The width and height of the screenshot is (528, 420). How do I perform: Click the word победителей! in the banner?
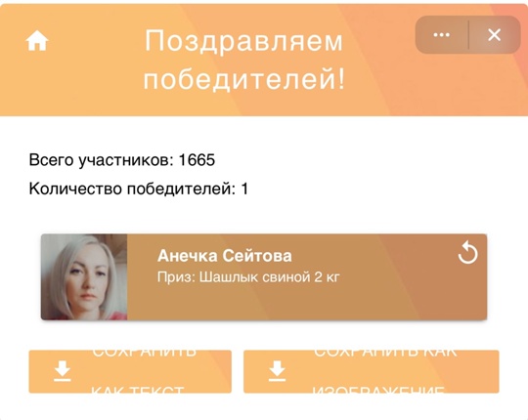point(244,79)
